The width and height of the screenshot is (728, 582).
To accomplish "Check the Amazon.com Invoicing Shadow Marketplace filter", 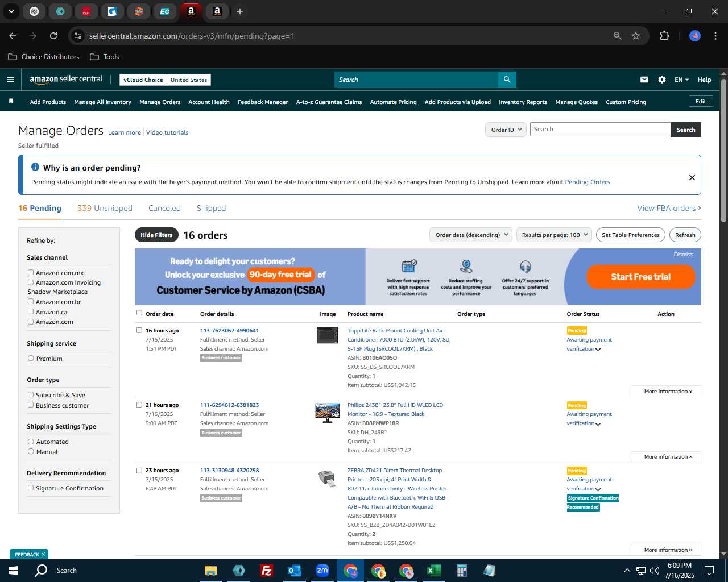I will 31,282.
